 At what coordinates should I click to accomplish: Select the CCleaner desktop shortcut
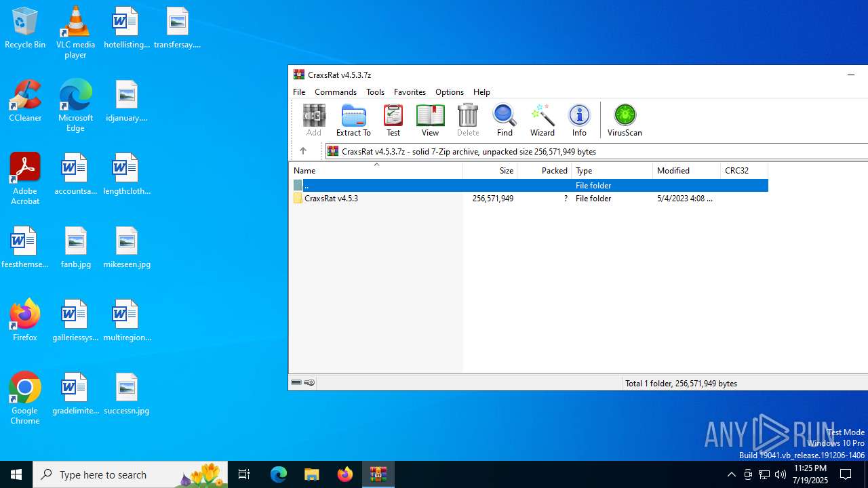25,101
